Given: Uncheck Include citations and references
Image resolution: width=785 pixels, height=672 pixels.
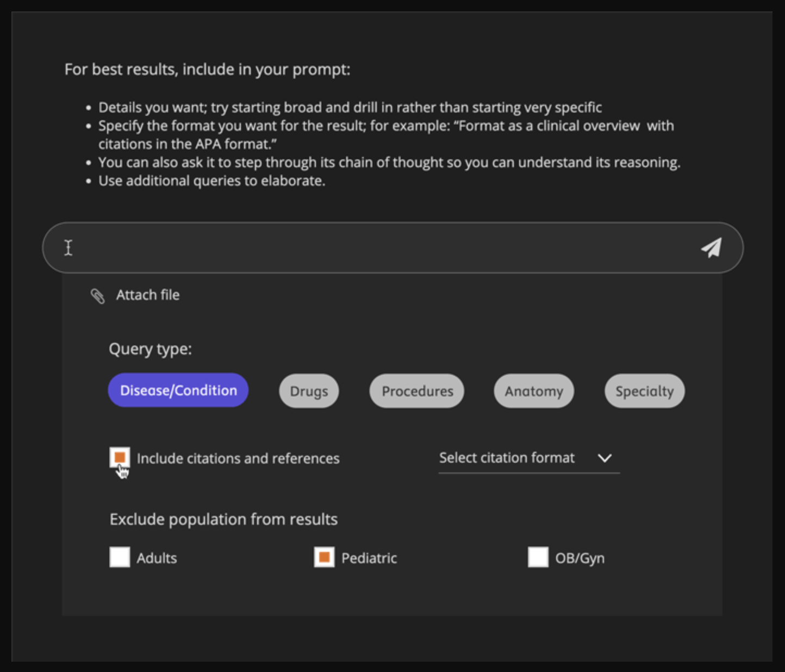Looking at the screenshot, I should (x=120, y=458).
